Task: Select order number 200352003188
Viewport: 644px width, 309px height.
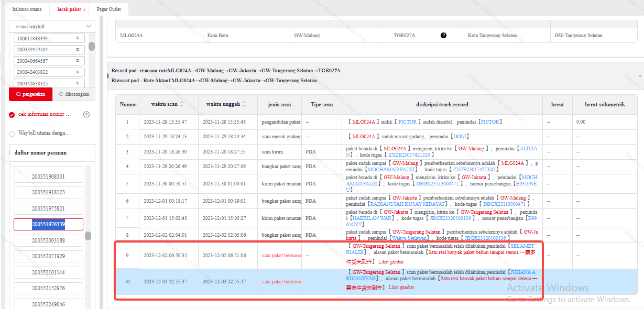Action: pos(48,240)
